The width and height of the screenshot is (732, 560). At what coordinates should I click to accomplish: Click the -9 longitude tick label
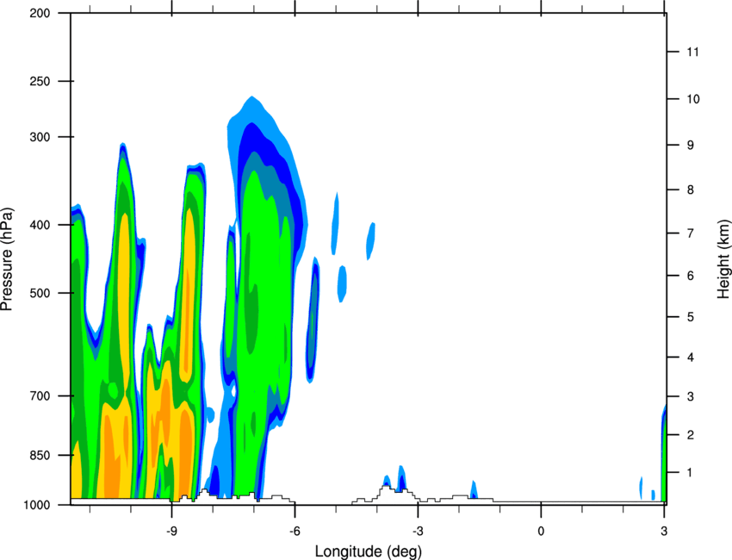[171, 532]
